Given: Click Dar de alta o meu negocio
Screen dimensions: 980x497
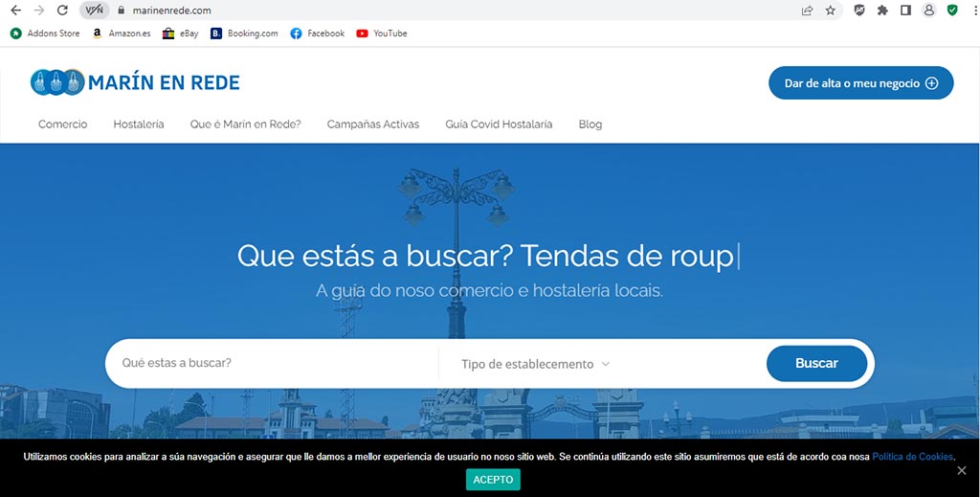Looking at the screenshot, I should [x=860, y=83].
